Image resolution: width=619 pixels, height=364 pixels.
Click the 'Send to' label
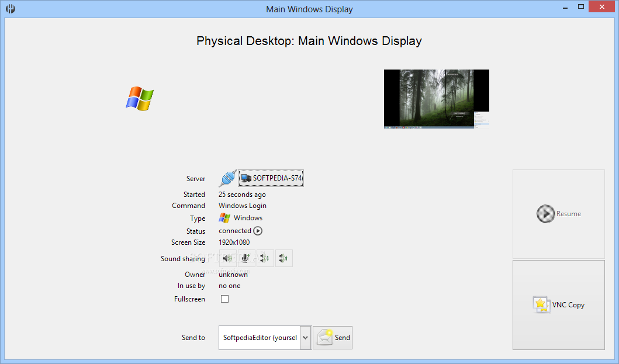193,338
